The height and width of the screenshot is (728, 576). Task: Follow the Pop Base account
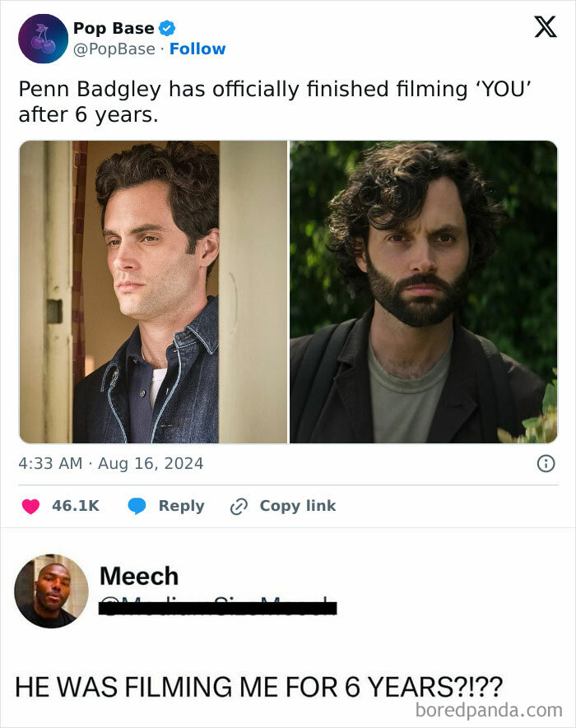coord(197,49)
